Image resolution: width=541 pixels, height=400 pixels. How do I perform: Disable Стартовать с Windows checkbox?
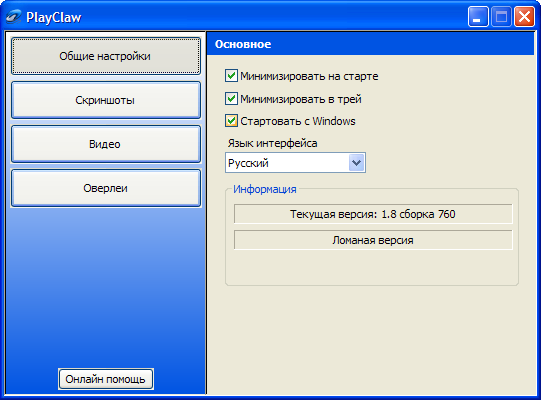pyautogui.click(x=231, y=121)
